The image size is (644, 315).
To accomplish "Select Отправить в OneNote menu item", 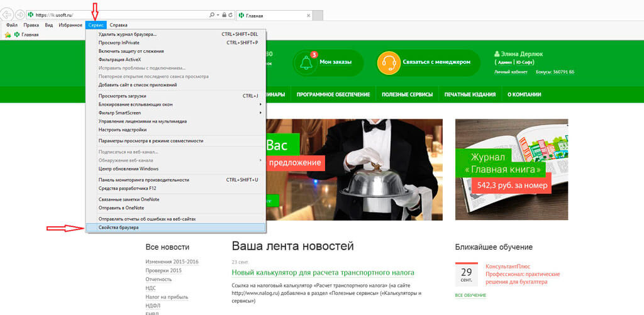I will tap(176, 208).
